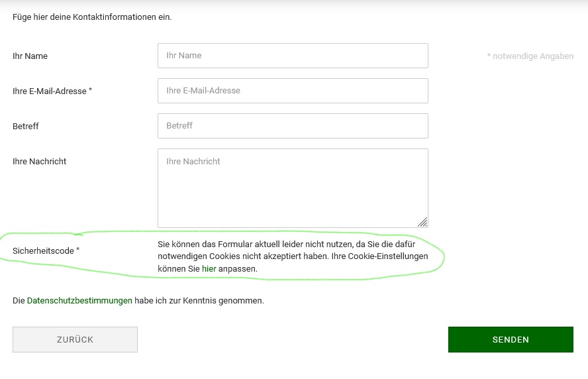This screenshot has width=588, height=379.
Task: Click the 'Sicherheitscode' label text
Action: point(43,251)
